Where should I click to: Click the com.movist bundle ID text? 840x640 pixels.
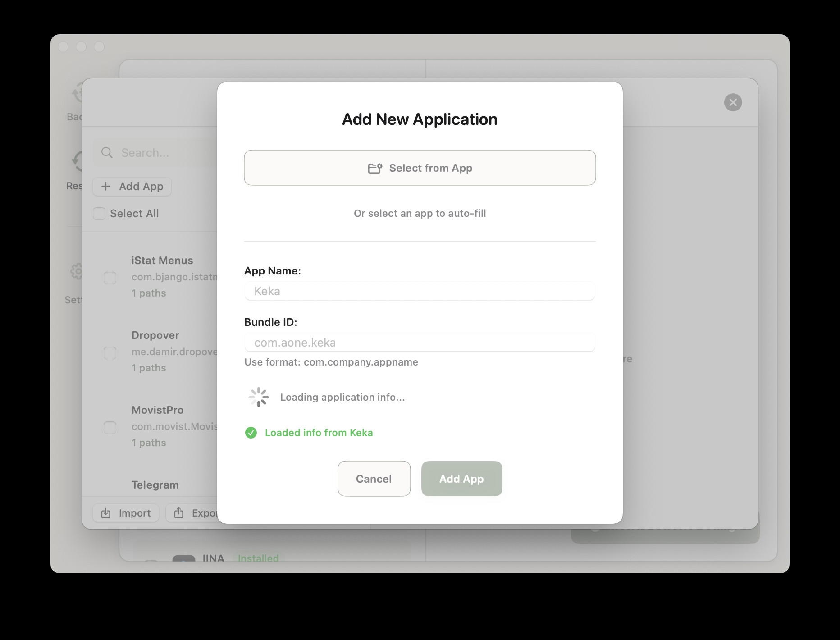(x=174, y=426)
